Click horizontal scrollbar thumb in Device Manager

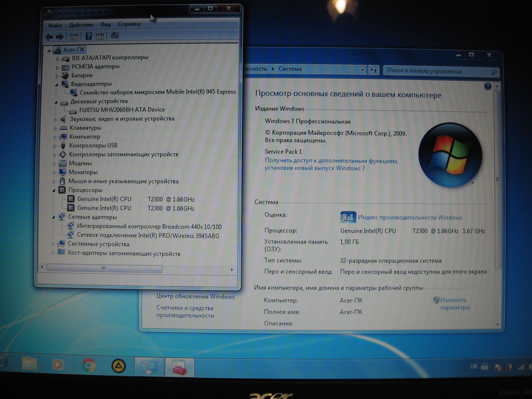coord(104,268)
